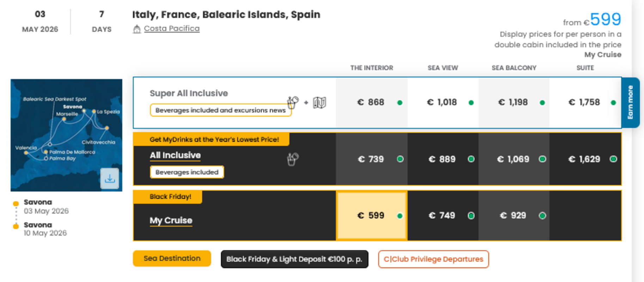Click the drinks icon in Super All Inclusive
Screen dimensions: 644x282
coord(293,103)
